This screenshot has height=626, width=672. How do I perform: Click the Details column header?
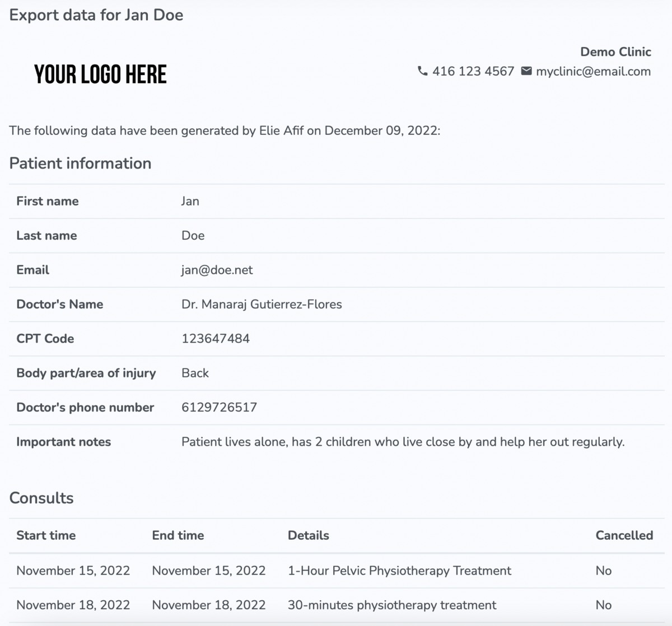click(308, 535)
